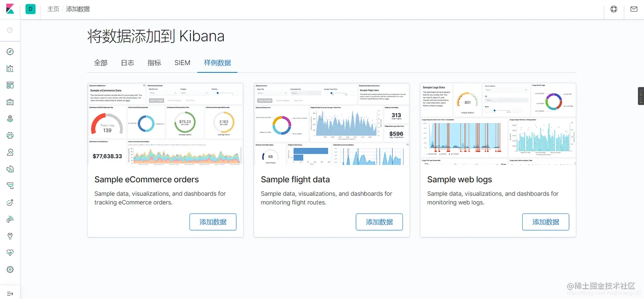Add data for Sample flight data
Screen dimensions: 644x299
[379, 222]
